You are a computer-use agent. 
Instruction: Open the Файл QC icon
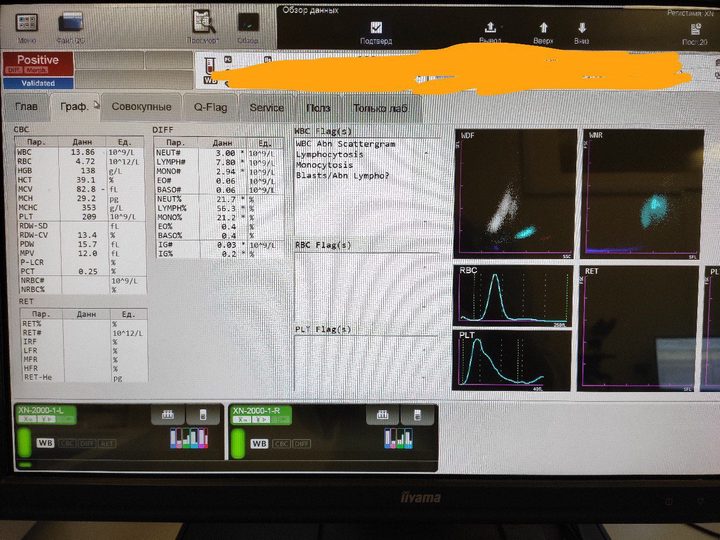[x=71, y=22]
